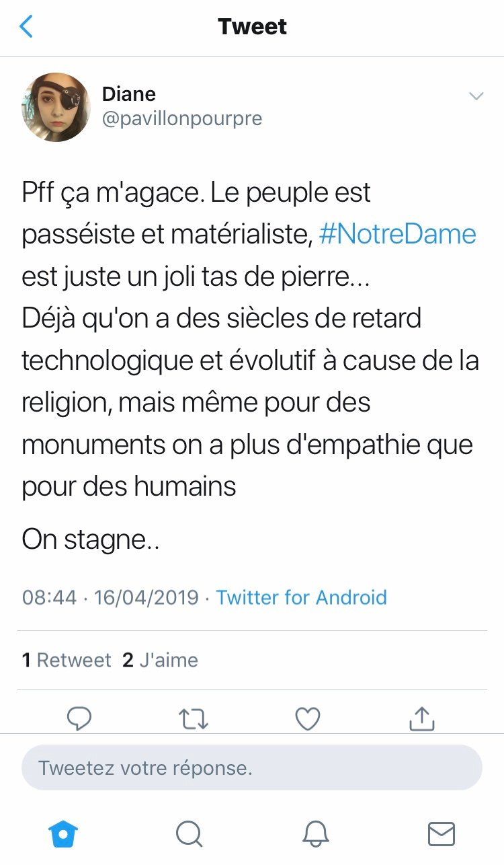View the 1 Retweet list

66,661
